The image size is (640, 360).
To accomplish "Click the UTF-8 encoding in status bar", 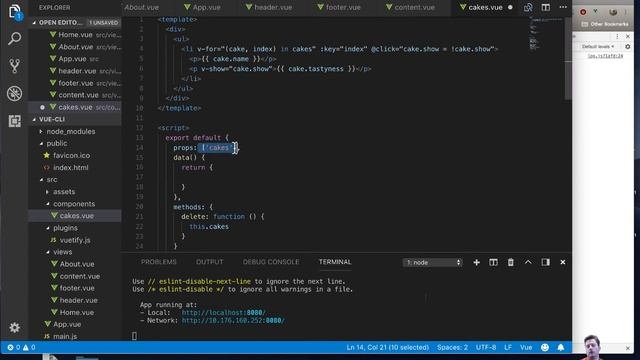I will (x=486, y=347).
